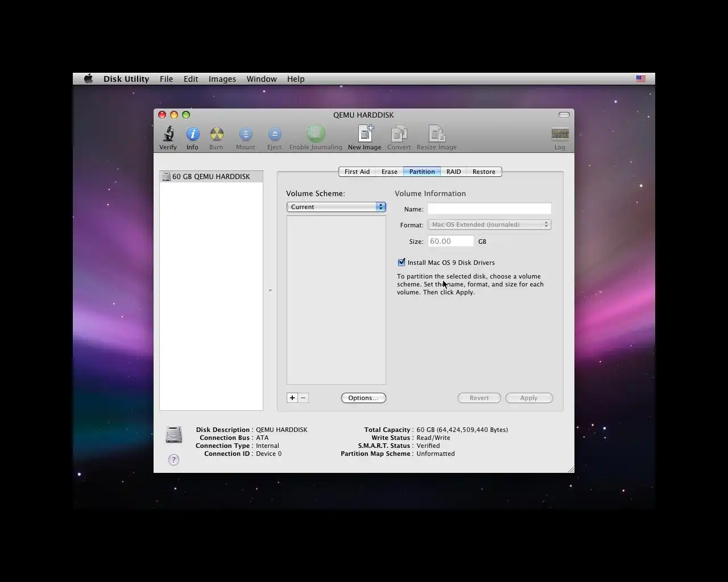Click the Connection Bus ATA value
The image size is (728, 582).
262,438
